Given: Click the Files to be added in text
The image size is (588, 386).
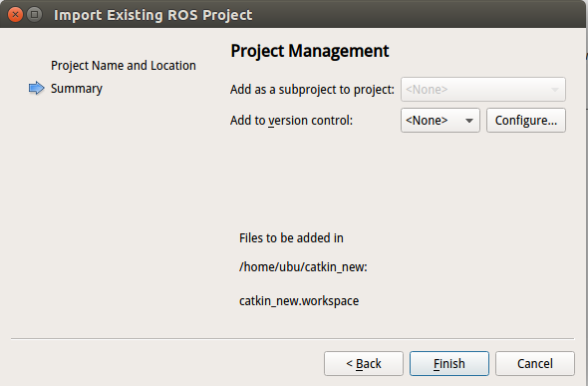Looking at the screenshot, I should pos(291,237).
